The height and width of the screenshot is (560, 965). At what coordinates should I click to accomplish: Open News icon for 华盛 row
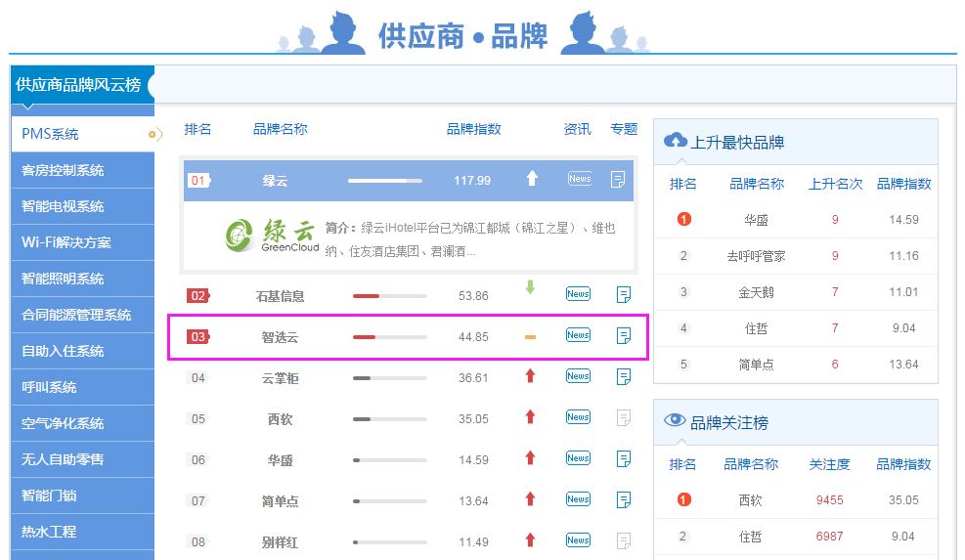tap(578, 458)
